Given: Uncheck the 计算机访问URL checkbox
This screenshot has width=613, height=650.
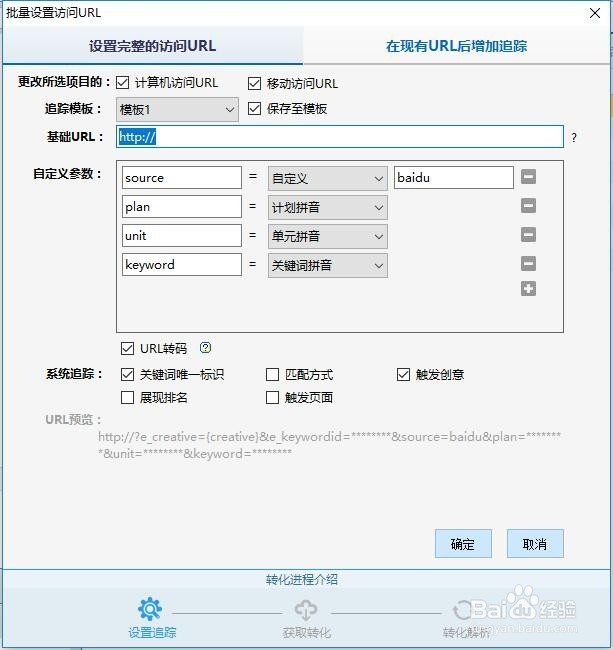Looking at the screenshot, I should [123, 83].
